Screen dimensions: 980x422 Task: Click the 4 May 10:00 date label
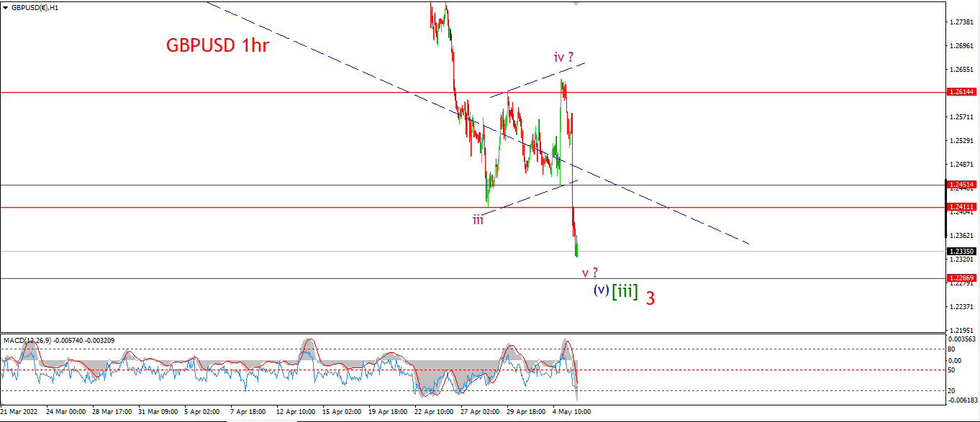click(x=574, y=412)
